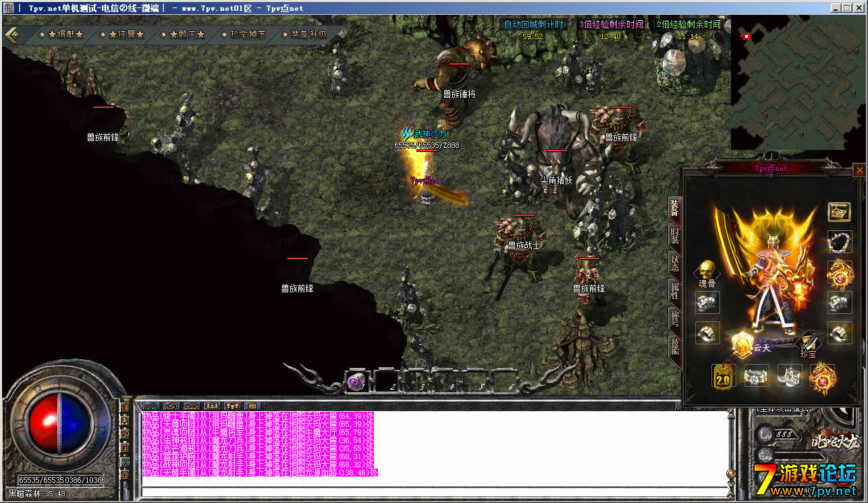Toggle the broadcast chat channel button on sidebar
The height and width of the screenshot is (503, 868).
tap(125, 462)
